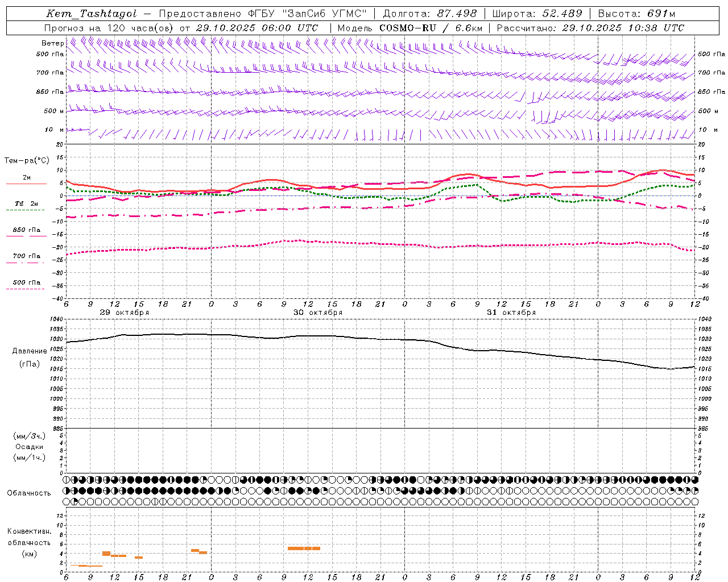Click 'Прогноз на 120 часа(ов)' forecast text

coord(109,28)
